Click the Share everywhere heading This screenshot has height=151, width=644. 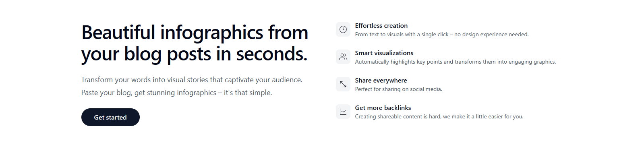381,81
